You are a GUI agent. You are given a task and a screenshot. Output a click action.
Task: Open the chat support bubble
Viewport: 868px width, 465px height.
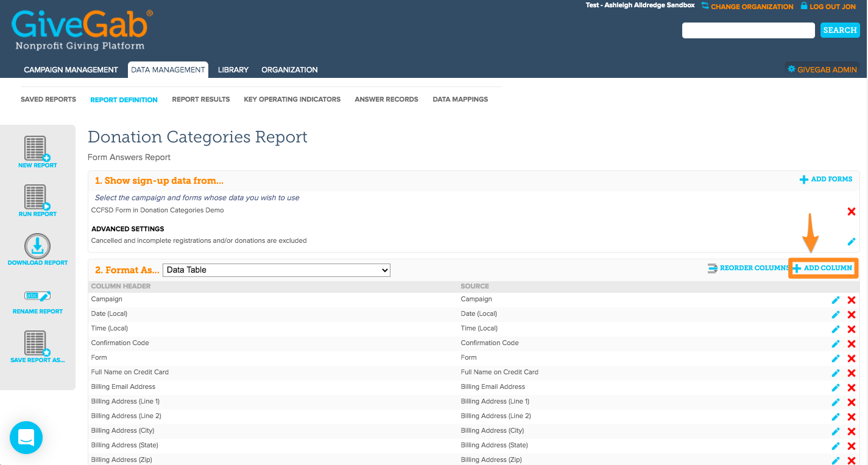pyautogui.click(x=26, y=437)
